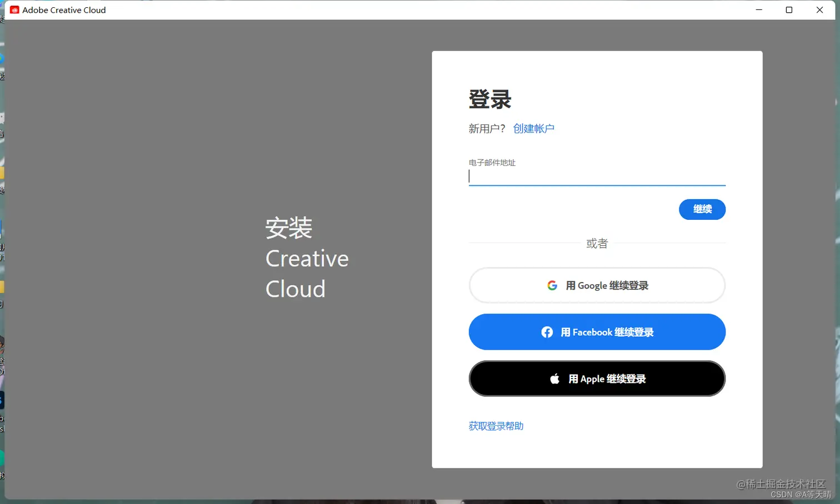The width and height of the screenshot is (840, 504).
Task: Maximize the Adobe Creative Cloud window
Action: pyautogui.click(x=789, y=10)
